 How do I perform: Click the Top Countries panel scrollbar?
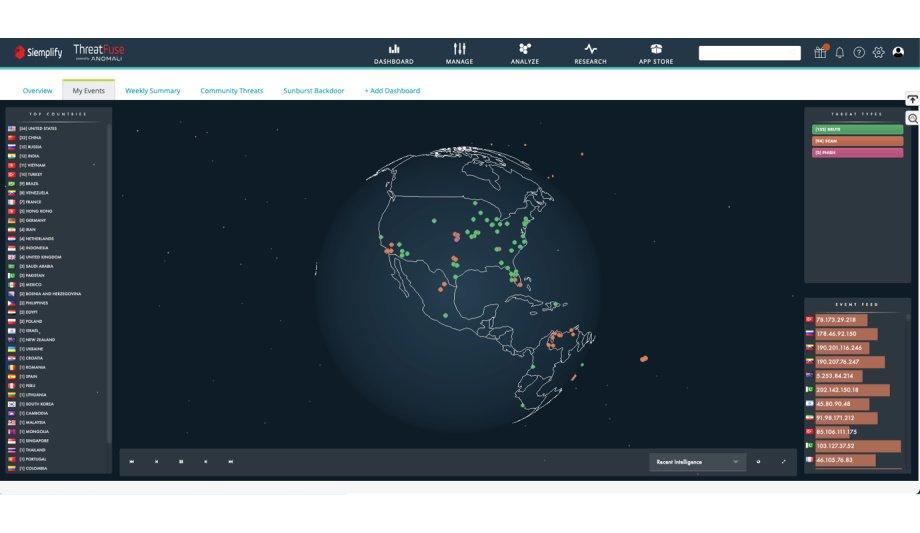pos(109,283)
